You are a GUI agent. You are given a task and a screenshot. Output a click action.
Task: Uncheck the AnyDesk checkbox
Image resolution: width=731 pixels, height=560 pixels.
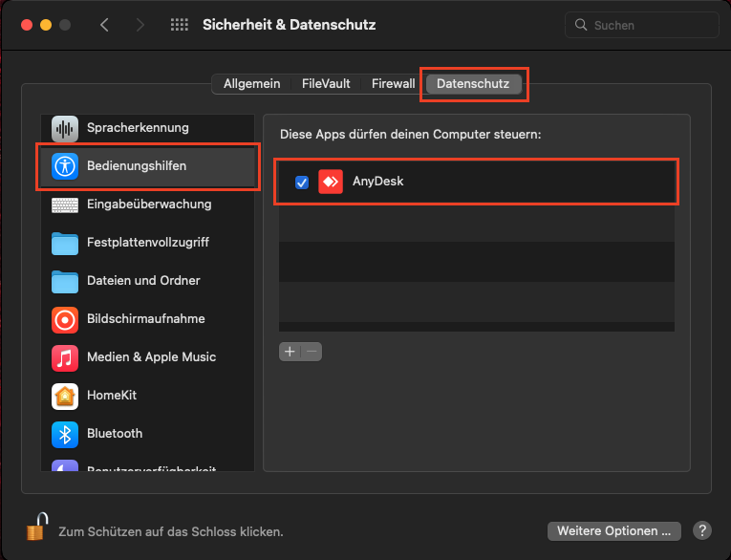[x=302, y=182]
